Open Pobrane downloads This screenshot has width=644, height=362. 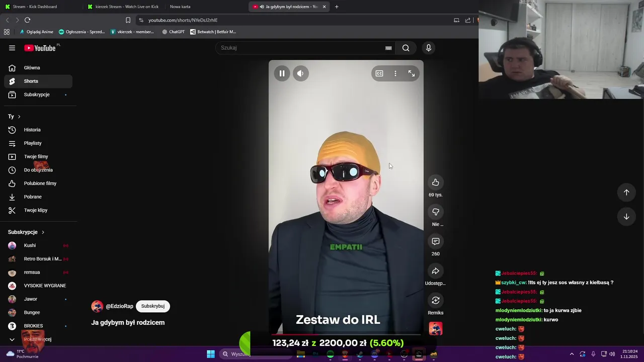[x=38, y=197]
